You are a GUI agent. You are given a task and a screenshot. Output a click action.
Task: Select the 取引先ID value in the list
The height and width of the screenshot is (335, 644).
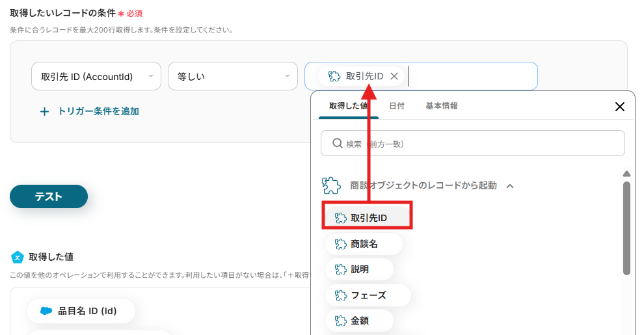pyautogui.click(x=367, y=217)
